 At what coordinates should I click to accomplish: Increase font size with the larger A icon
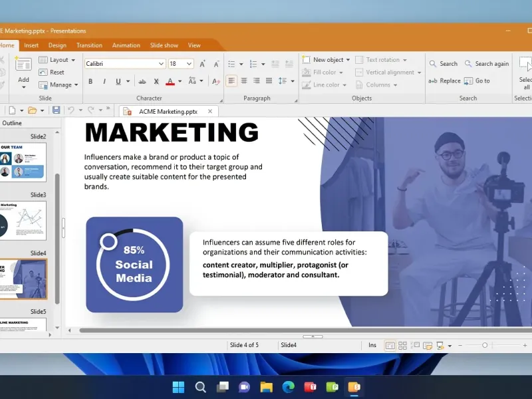tap(201, 64)
